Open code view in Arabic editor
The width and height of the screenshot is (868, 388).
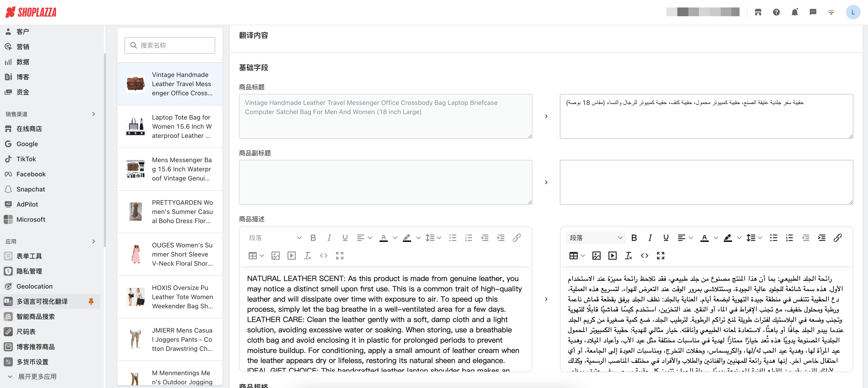(644, 256)
